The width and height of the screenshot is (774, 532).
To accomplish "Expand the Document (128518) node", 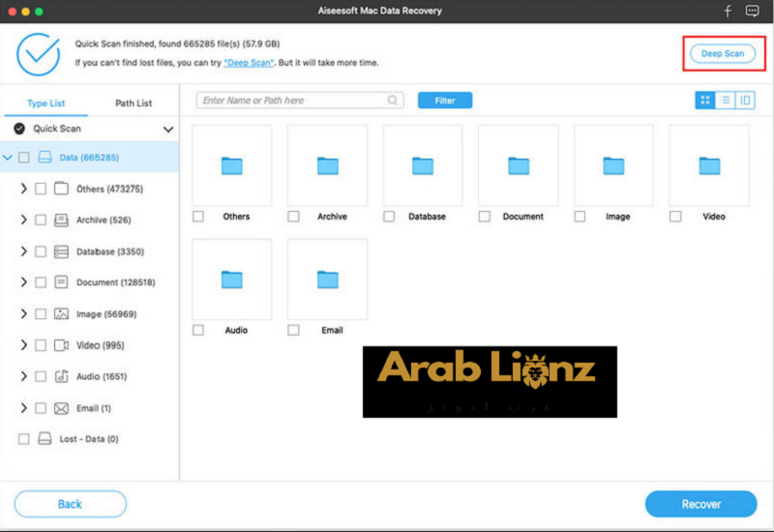I will (x=23, y=281).
